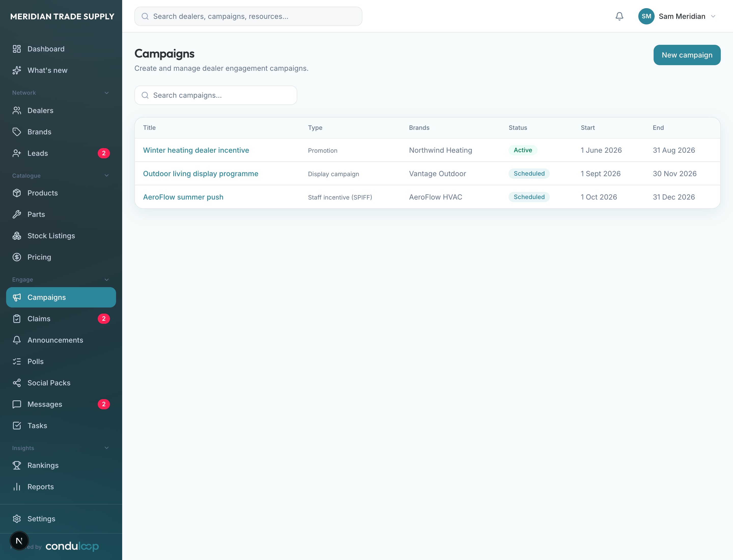This screenshot has height=560, width=733.
Task: Click the Tasks checkbox icon
Action: coord(17,426)
